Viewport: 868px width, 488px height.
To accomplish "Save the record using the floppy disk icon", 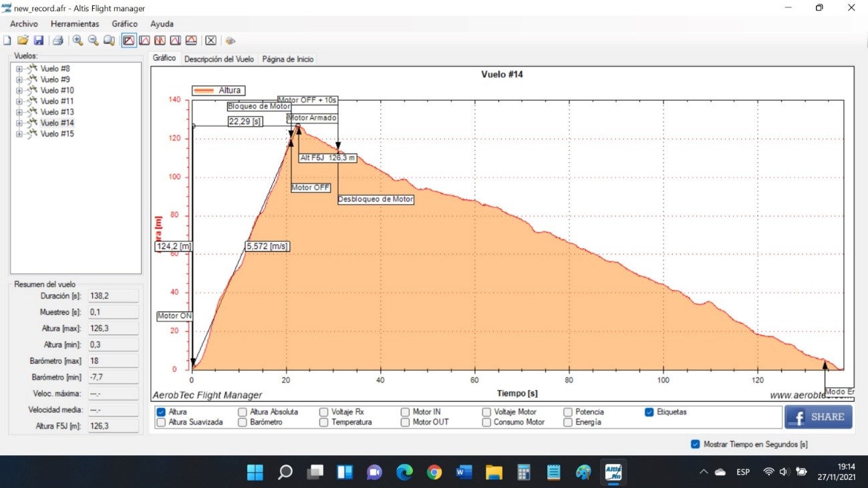I will (38, 41).
